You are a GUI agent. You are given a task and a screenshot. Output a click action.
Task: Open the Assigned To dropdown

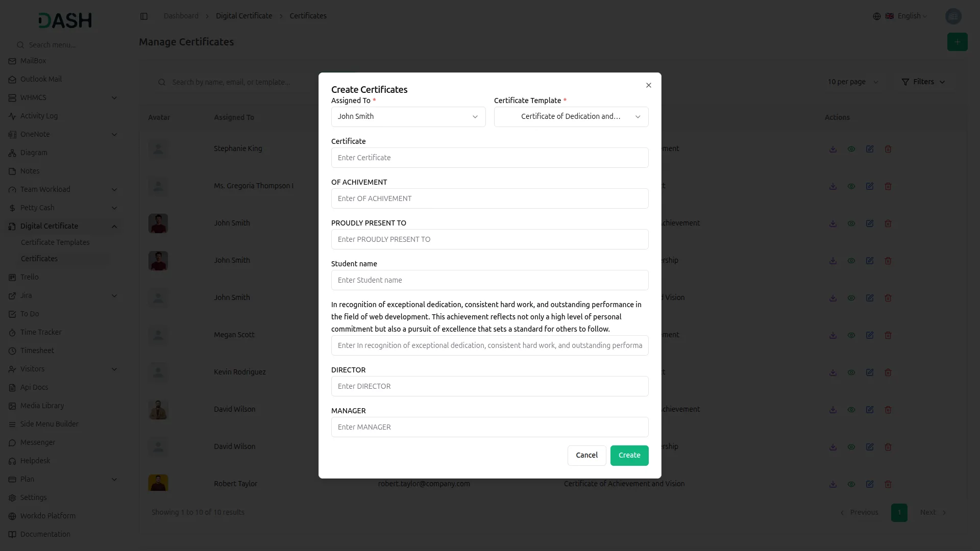pyautogui.click(x=408, y=117)
